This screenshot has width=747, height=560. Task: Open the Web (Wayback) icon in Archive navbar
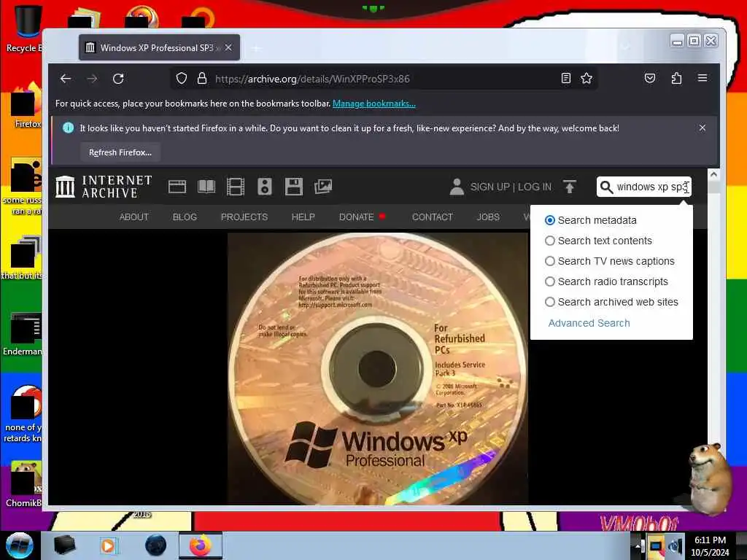177,187
